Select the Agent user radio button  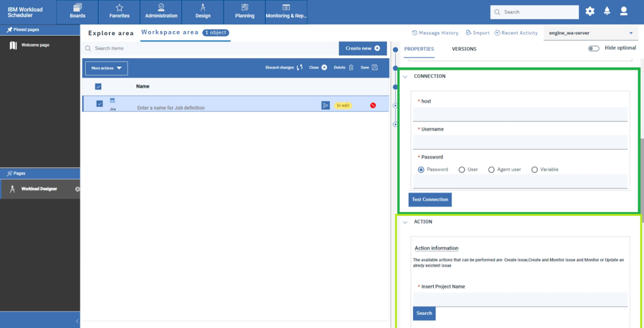491,170
